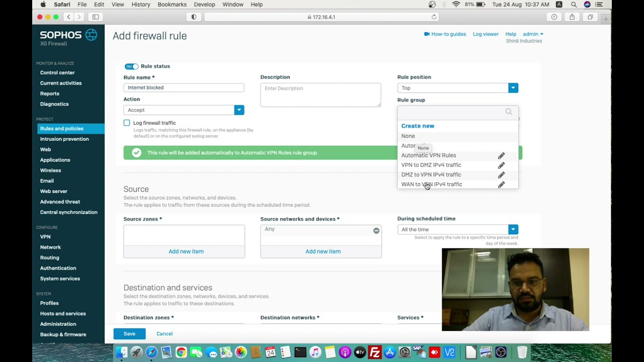Choose 'None' in the Rule group list

click(x=408, y=136)
